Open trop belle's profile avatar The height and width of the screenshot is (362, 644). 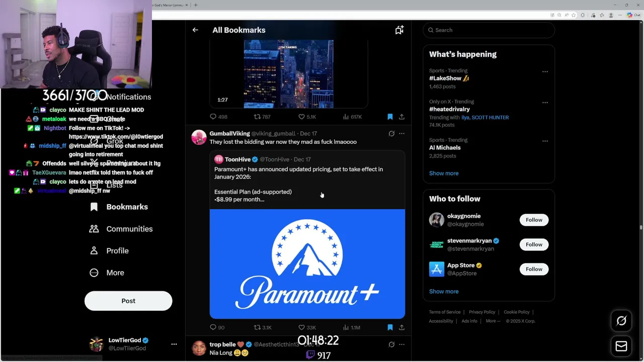tap(199, 348)
